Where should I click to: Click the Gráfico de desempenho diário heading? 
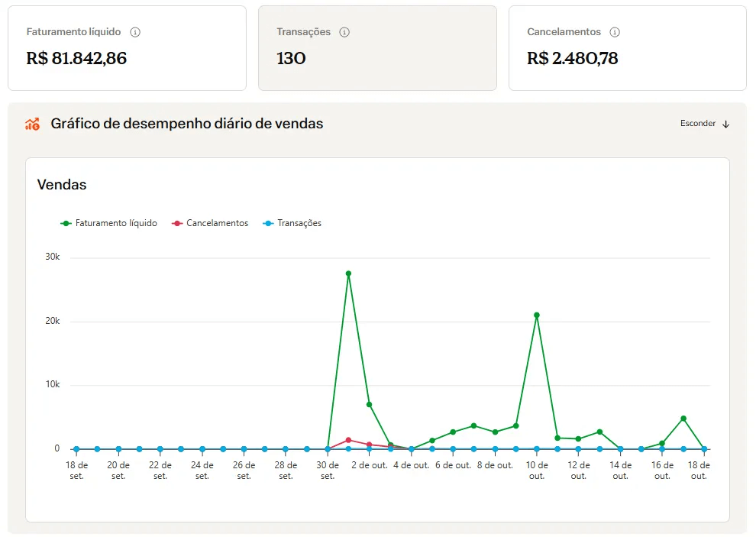pos(187,124)
